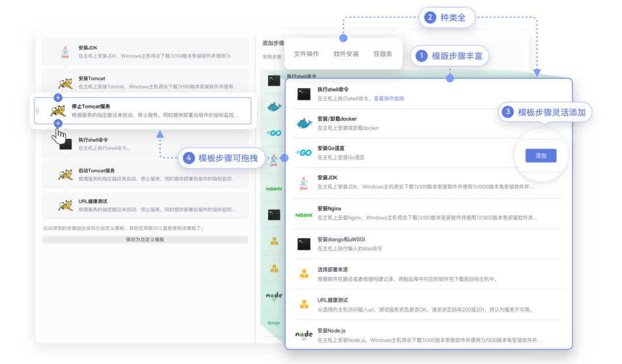
Task: Click the 添加 button to add the step
Action: click(541, 156)
